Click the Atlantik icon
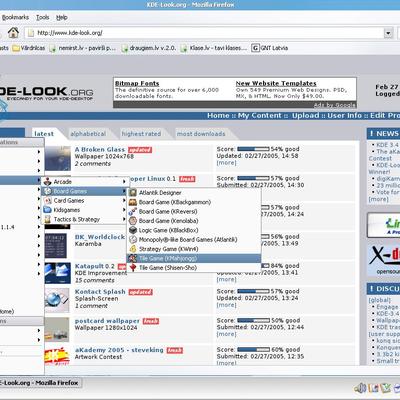The height and width of the screenshot is (400, 400). 133,239
